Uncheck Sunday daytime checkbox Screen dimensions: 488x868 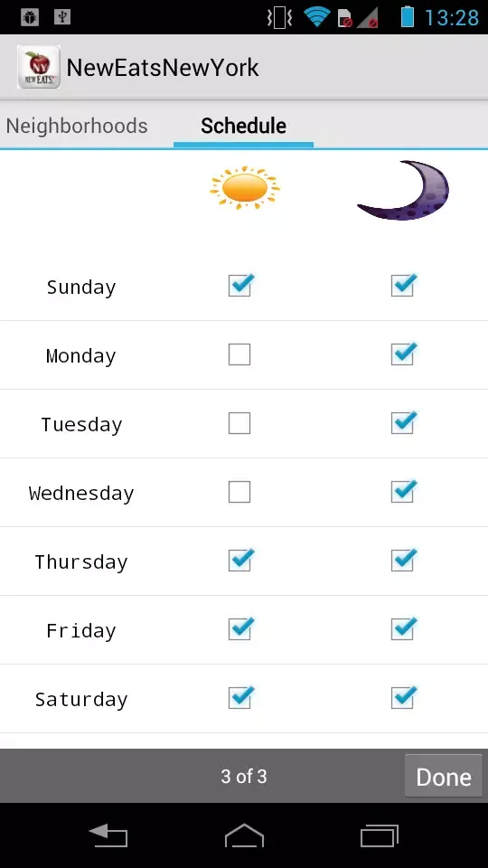coord(240,285)
